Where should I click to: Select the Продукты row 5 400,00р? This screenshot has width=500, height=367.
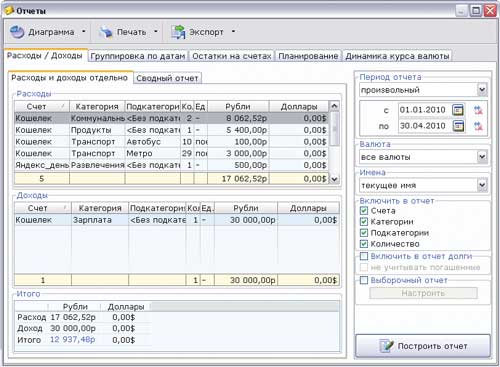[171, 130]
